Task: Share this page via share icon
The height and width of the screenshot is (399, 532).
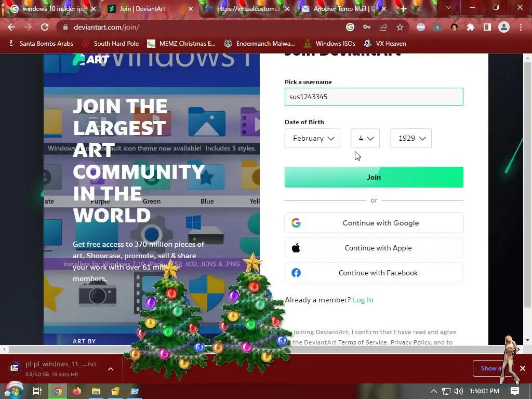Action: point(383,27)
